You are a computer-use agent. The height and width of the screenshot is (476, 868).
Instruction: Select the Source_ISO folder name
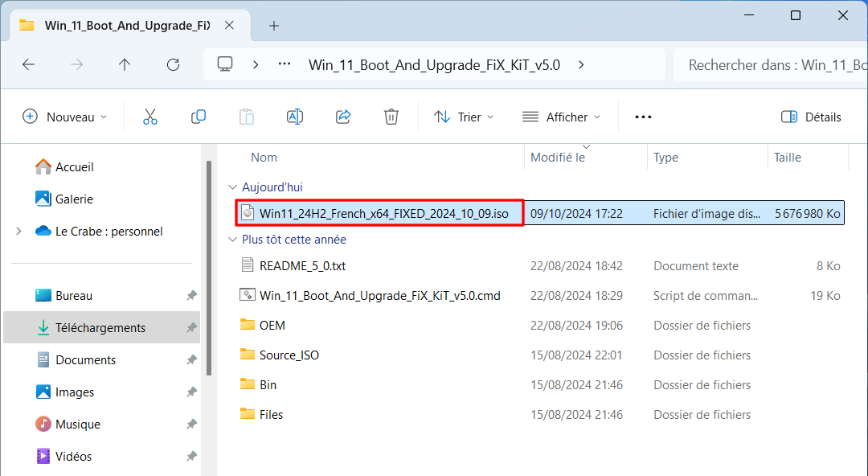pyautogui.click(x=289, y=355)
